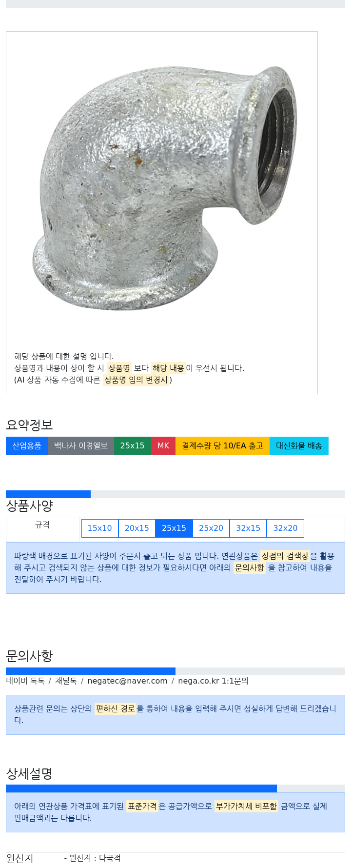Click the cyan 대신화물 배송 tag

coord(299,446)
